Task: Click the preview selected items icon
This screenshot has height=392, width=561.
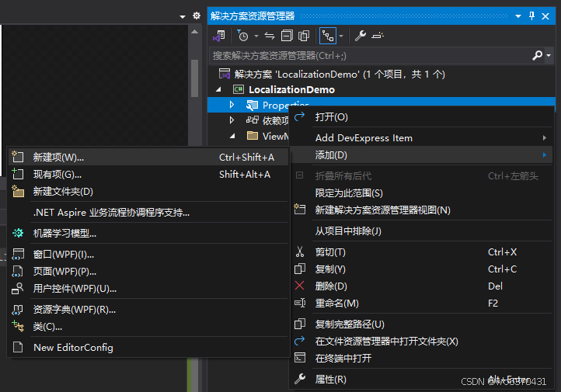Action: [378, 36]
